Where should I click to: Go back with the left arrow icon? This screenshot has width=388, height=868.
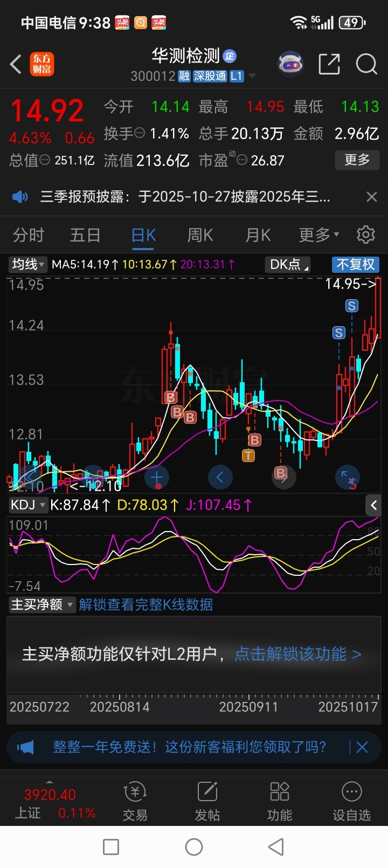click(16, 65)
